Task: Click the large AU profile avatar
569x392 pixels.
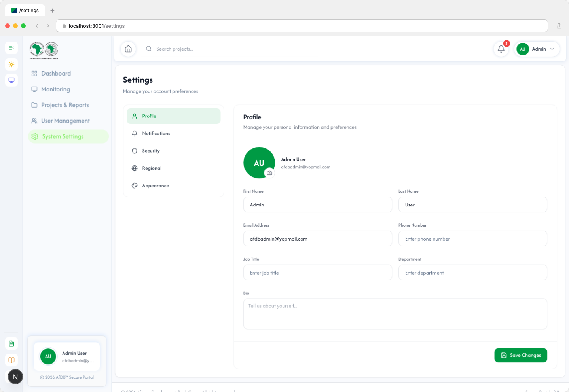Action: [259, 163]
